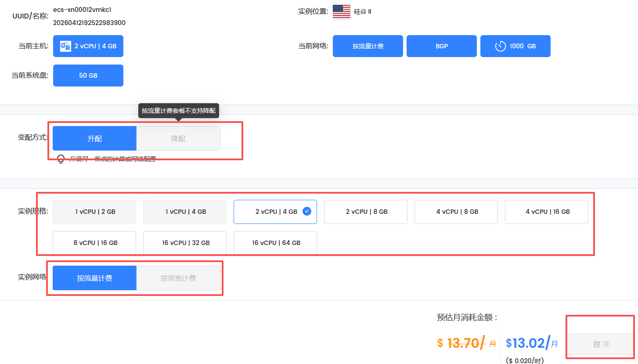
Task: Choose the 1 vCPU | 4 GB spec
Action: coord(184,211)
